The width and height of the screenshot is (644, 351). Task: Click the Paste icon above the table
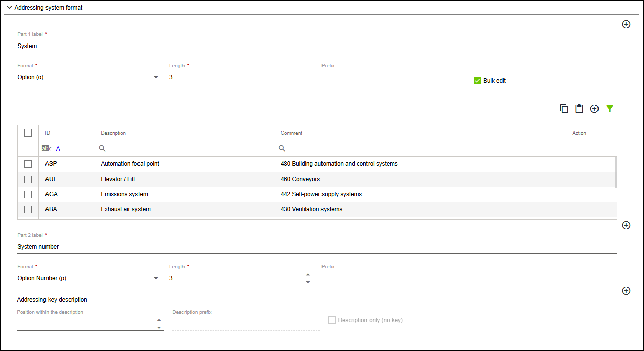(x=579, y=108)
